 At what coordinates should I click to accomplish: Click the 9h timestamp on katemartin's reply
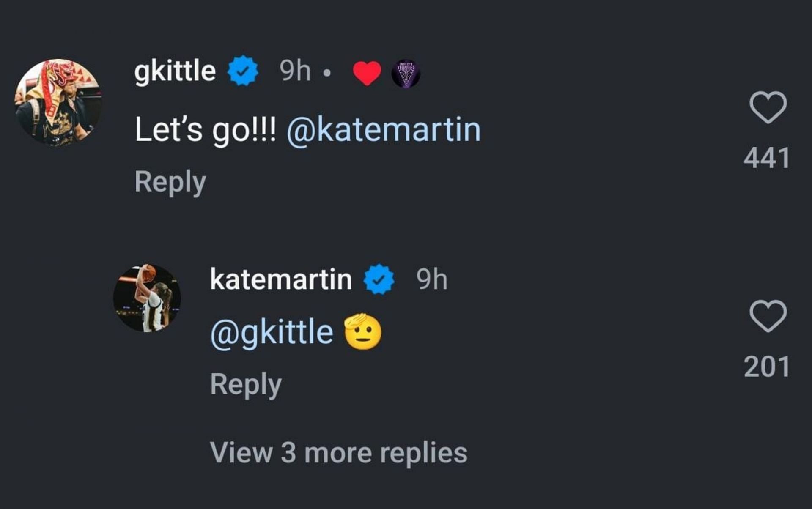[x=431, y=279]
